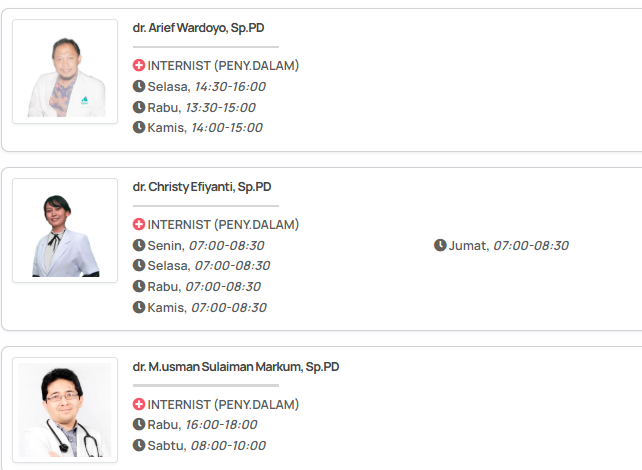Image resolution: width=642 pixels, height=470 pixels.
Task: Select Christy's Kamis 07:00-08:30 schedule
Action: click(207, 308)
